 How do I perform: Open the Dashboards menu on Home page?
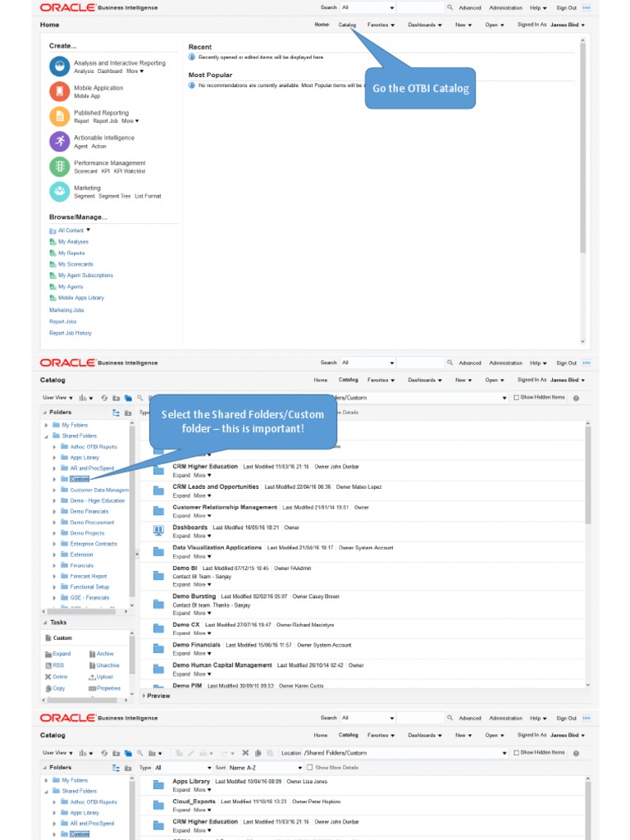pyautogui.click(x=425, y=25)
